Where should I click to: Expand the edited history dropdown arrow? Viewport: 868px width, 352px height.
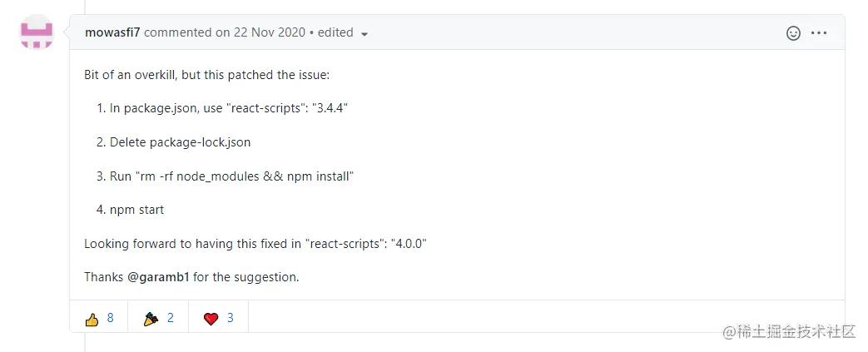(365, 34)
